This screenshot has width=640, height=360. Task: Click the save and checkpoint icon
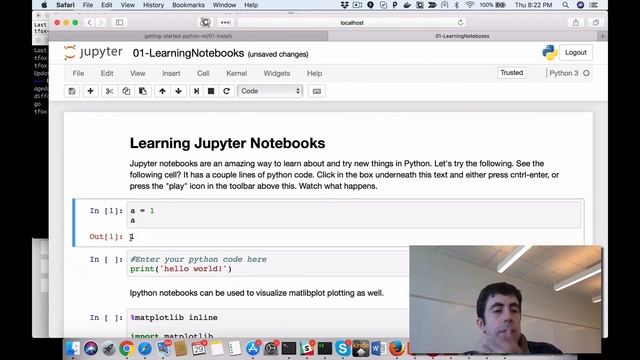pos(72,91)
